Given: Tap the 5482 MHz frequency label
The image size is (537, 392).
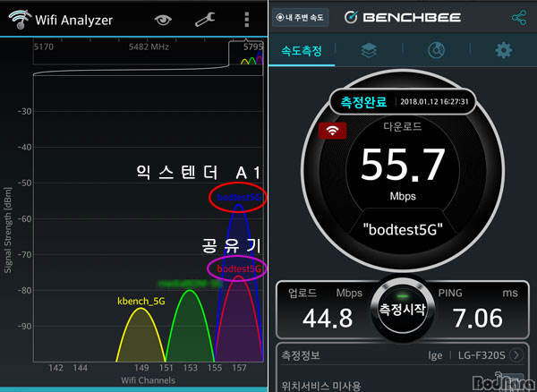Looking at the screenshot, I should click(x=149, y=47).
